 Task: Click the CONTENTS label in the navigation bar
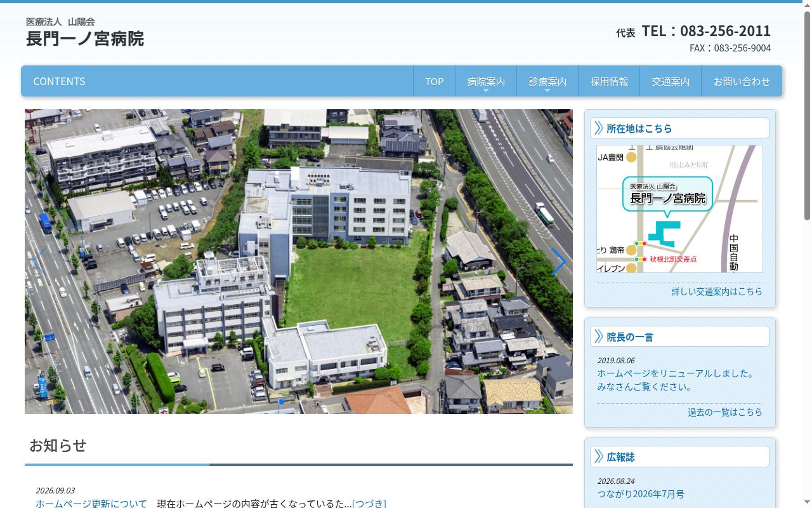point(59,81)
